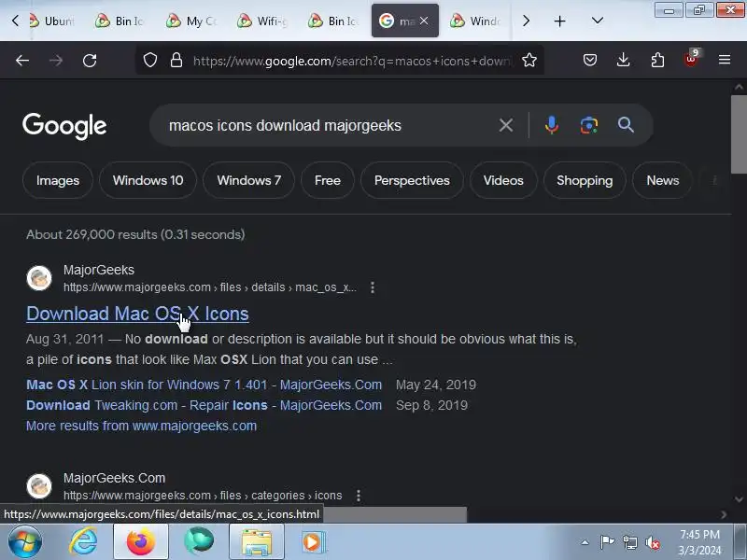Open Action Center flag tray icon

pos(607,542)
